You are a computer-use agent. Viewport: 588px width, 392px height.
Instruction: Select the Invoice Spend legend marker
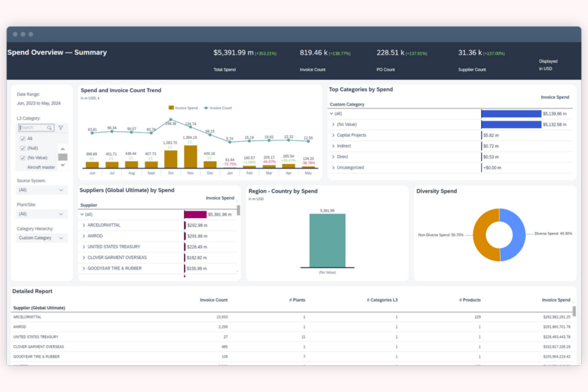pos(171,108)
